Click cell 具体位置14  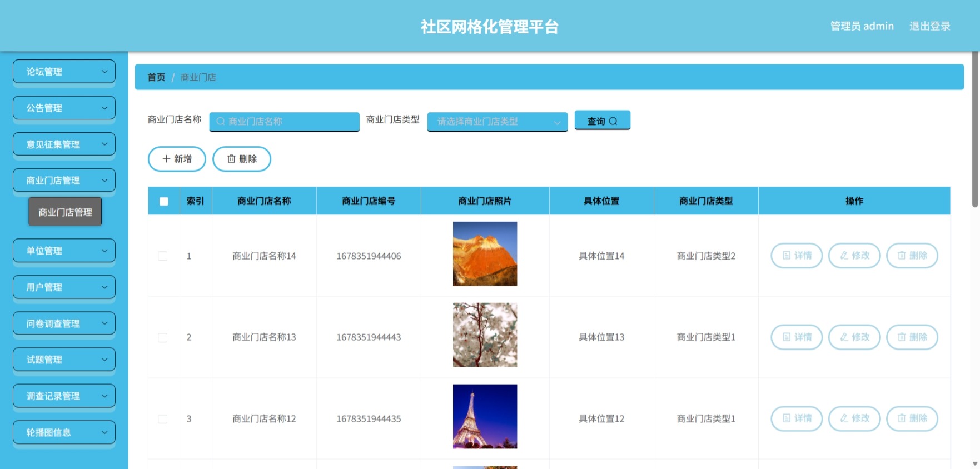(x=601, y=256)
